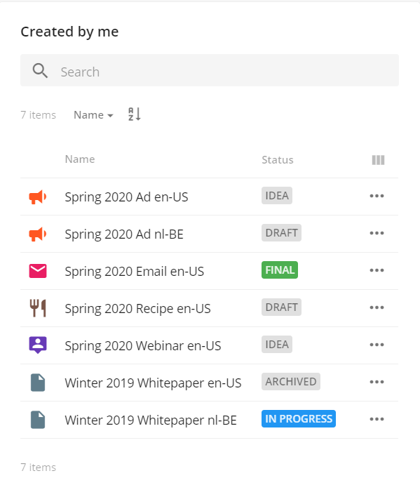The width and height of the screenshot is (420, 504).
Task: Click the document icon for Whitepaper nl-BE
Action: (x=38, y=420)
